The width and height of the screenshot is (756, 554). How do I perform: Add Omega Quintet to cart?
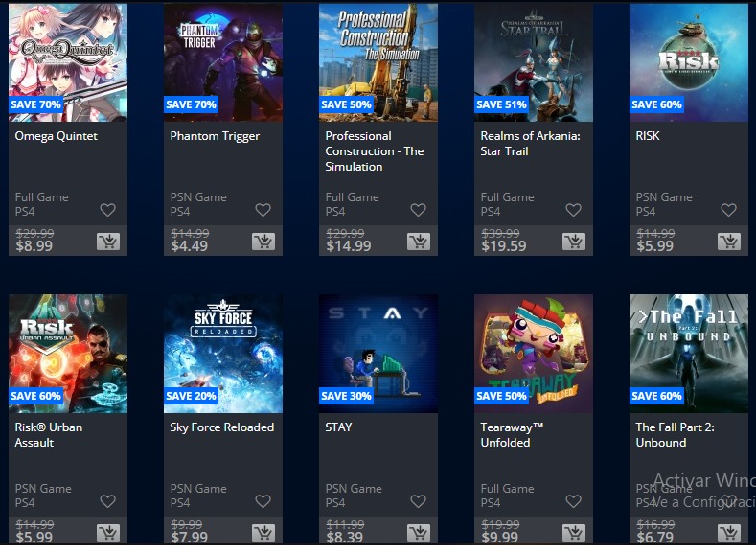click(x=108, y=242)
